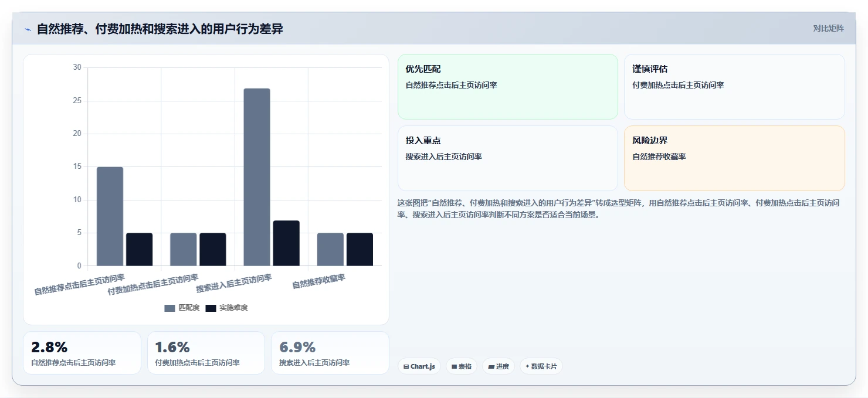Click 自然推荐收藏率 text in 风险边界 card
Image resolution: width=868 pixels, height=398 pixels.
coord(659,157)
